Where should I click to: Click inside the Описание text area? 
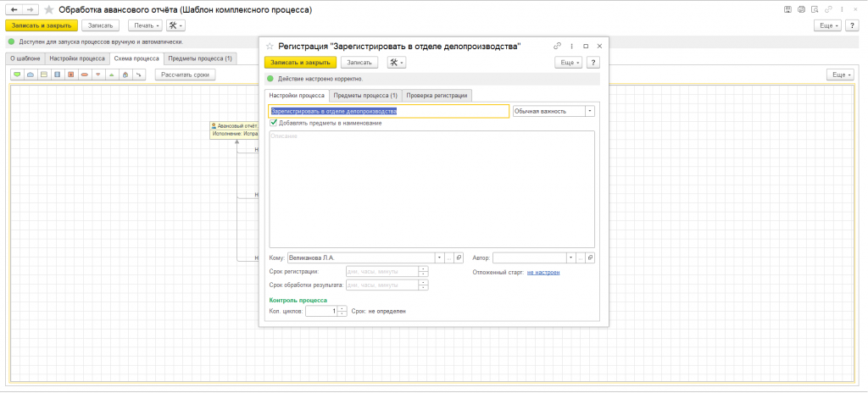(x=431, y=189)
